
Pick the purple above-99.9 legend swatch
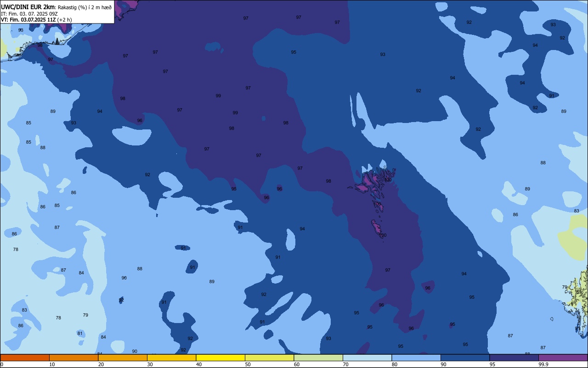click(x=563, y=357)
